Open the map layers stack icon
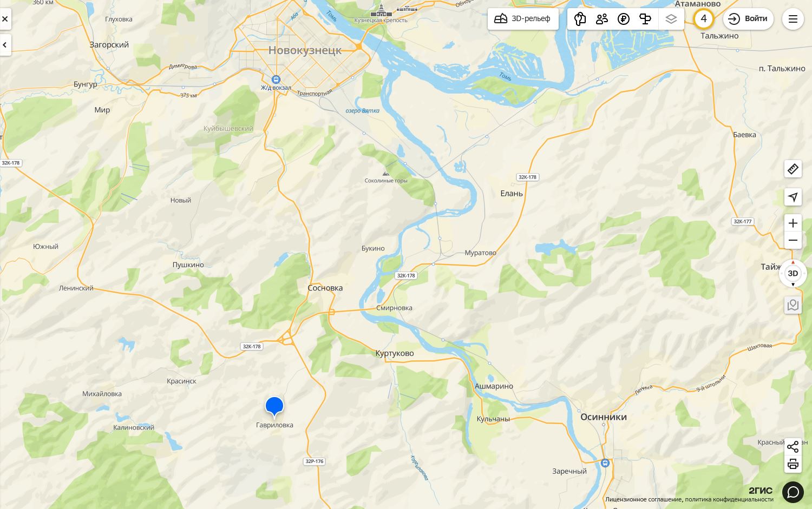 point(671,19)
